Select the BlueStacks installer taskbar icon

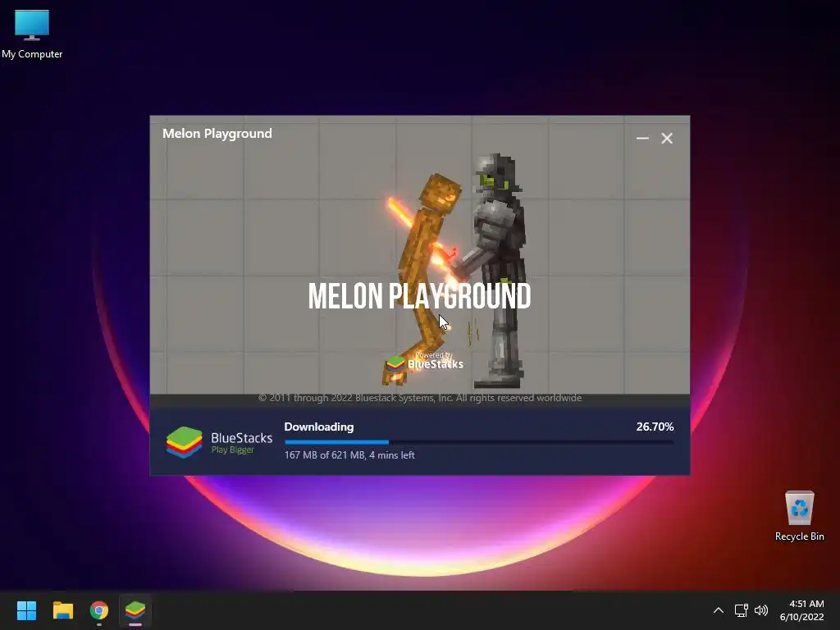pyautogui.click(x=135, y=610)
